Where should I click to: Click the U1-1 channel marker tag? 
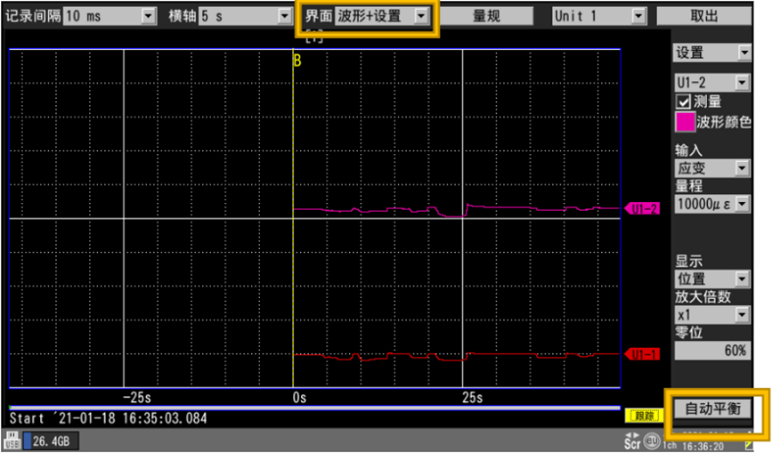click(x=641, y=354)
